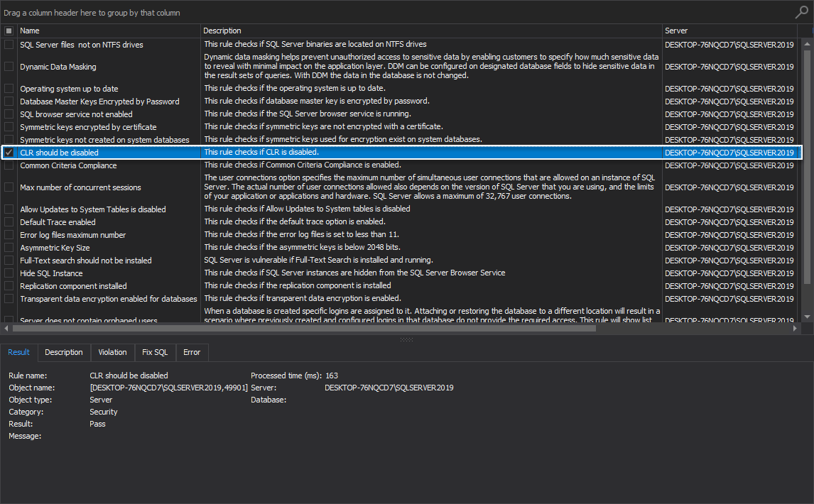The image size is (814, 504).
Task: Check Database Master Keys Encrypted by Password checkbox
Action: [x=9, y=102]
